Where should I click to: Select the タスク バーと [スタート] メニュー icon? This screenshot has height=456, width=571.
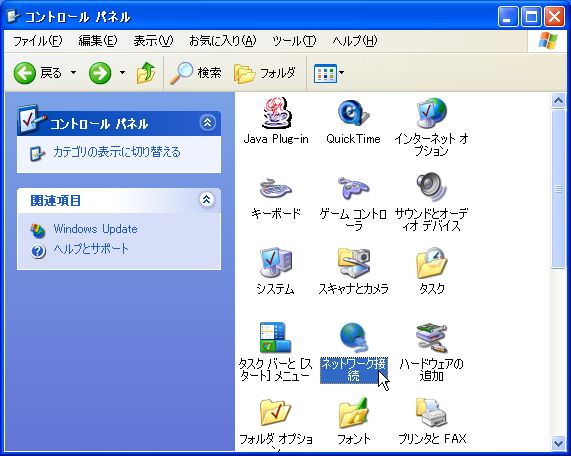click(x=276, y=337)
